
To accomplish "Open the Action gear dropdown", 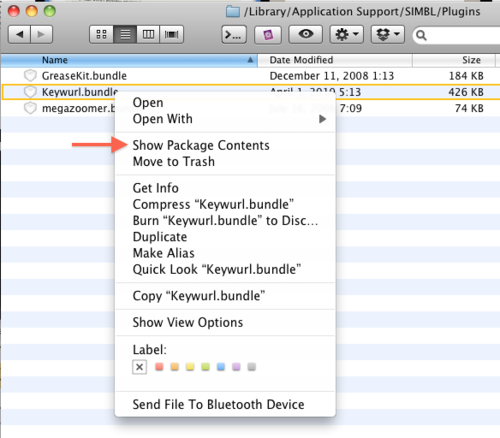I will click(x=346, y=34).
